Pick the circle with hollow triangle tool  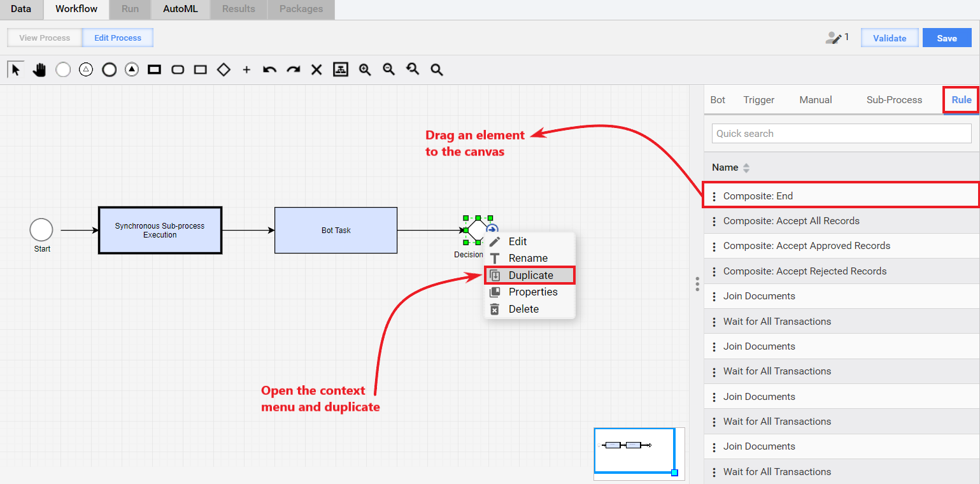pyautogui.click(x=86, y=69)
